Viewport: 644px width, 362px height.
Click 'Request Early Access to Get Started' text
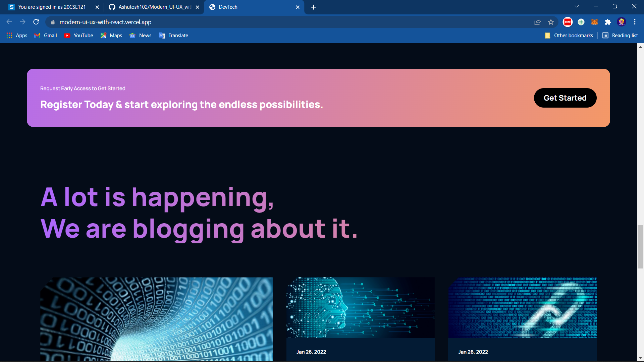coord(83,88)
